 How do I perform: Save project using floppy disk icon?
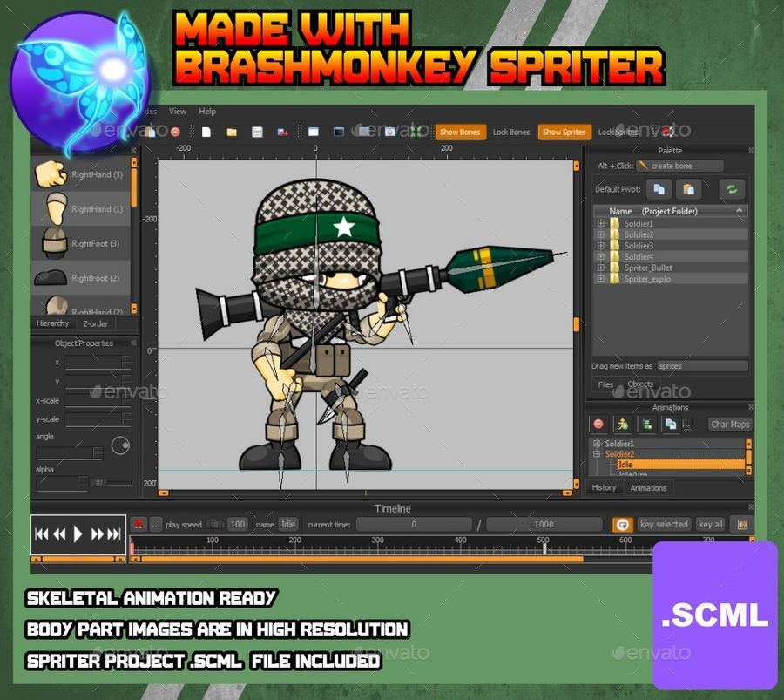257,133
